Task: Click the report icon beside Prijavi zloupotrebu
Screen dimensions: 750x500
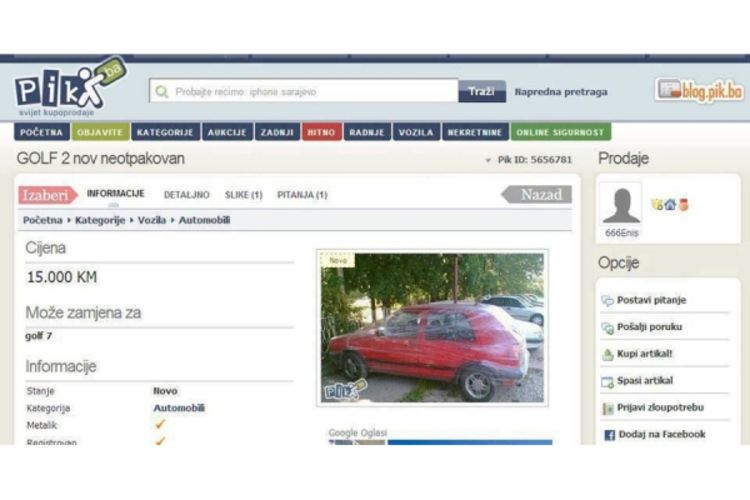Action: (x=607, y=408)
